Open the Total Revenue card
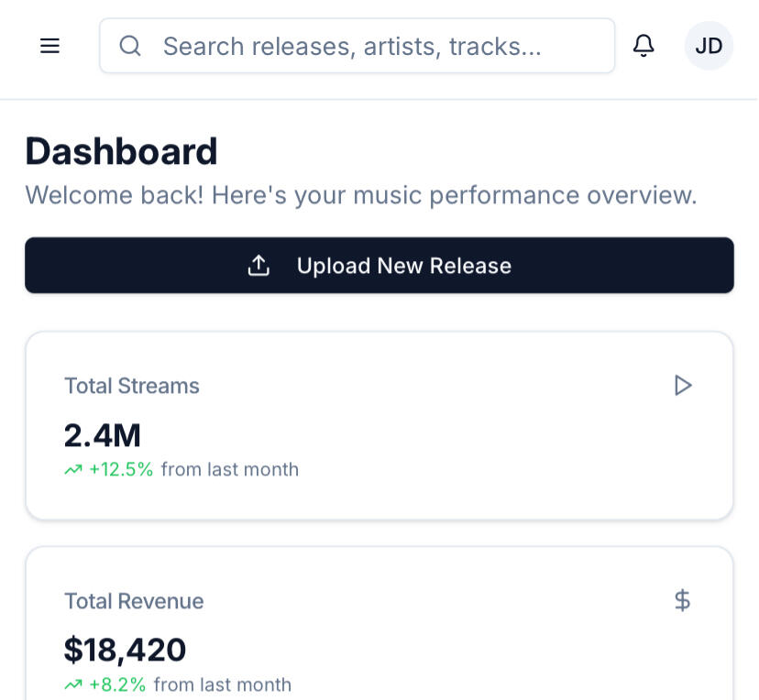759x700 pixels. click(x=379, y=624)
